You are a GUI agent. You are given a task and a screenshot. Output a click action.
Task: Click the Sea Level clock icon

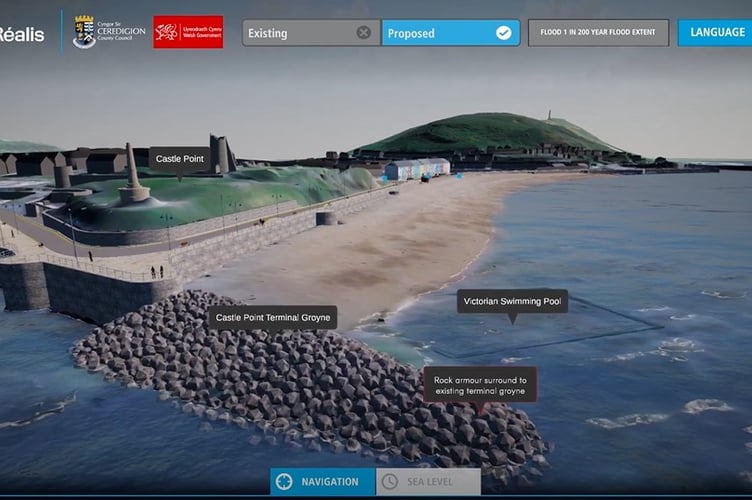tap(390, 481)
